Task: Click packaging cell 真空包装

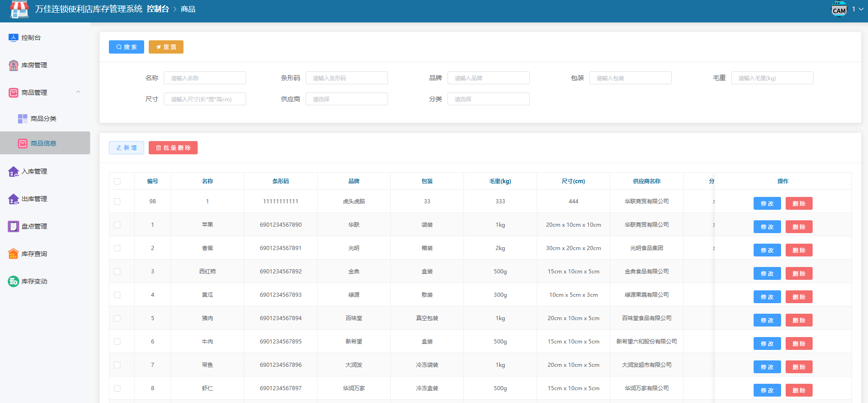Action: 427,318
